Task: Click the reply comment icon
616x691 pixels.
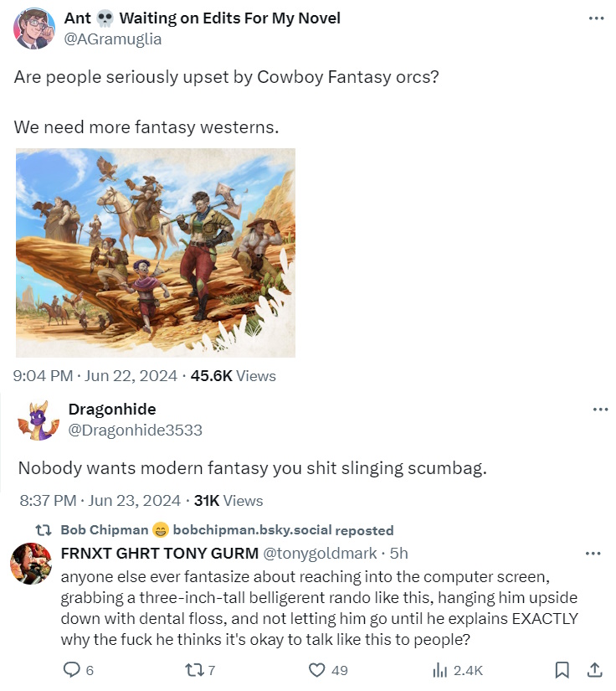Action: tap(71, 670)
